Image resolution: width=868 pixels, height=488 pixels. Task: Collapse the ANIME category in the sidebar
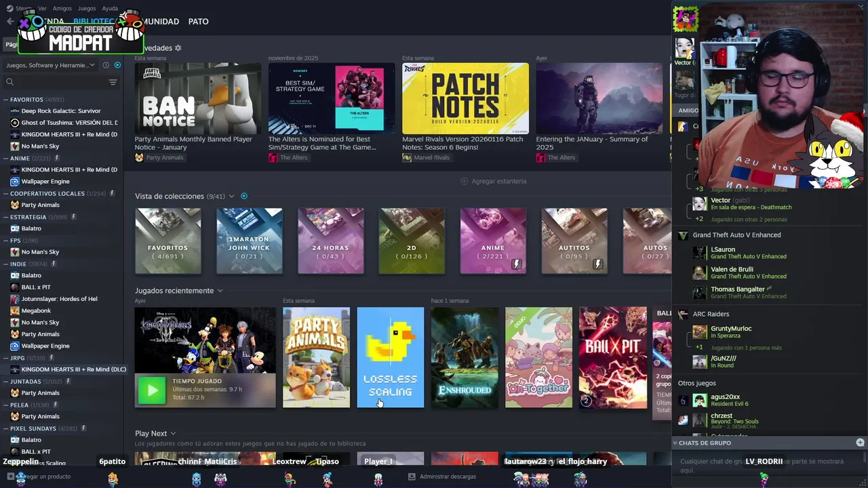(x=6, y=159)
